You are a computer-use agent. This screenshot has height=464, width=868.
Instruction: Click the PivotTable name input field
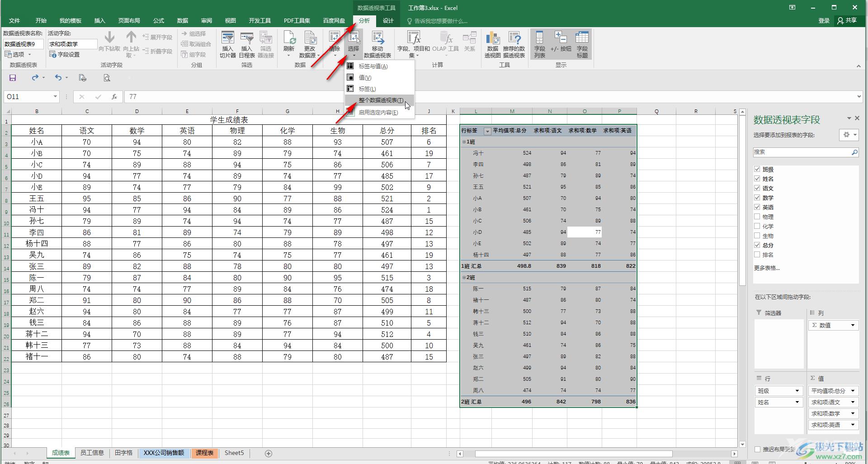(24, 44)
